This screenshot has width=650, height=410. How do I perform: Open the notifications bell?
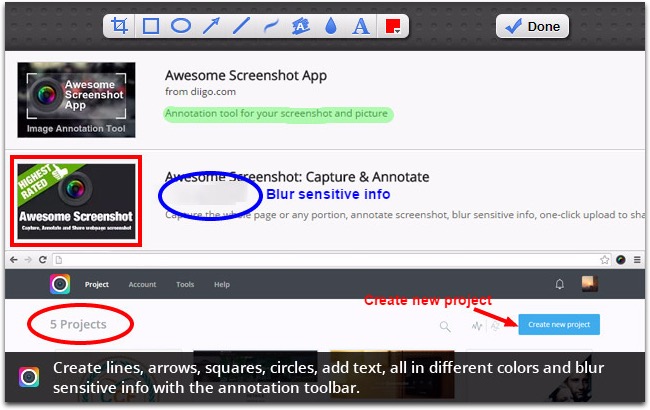[560, 284]
